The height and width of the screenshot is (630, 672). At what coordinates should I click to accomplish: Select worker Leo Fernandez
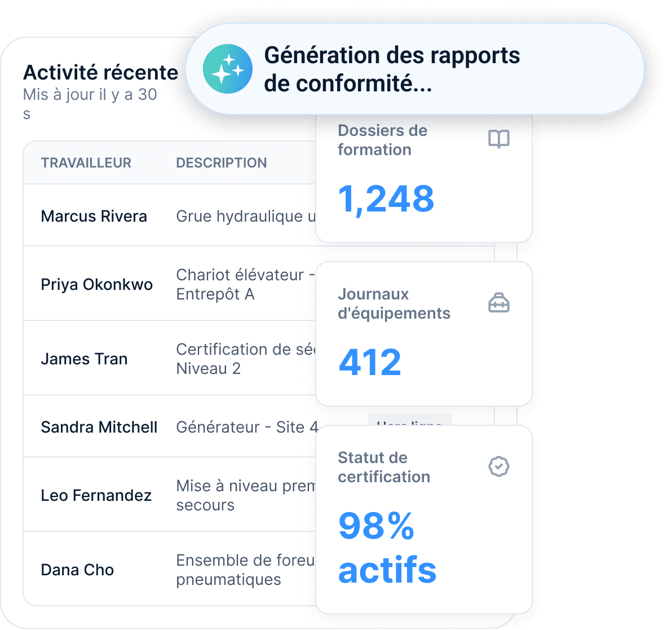[x=96, y=495]
